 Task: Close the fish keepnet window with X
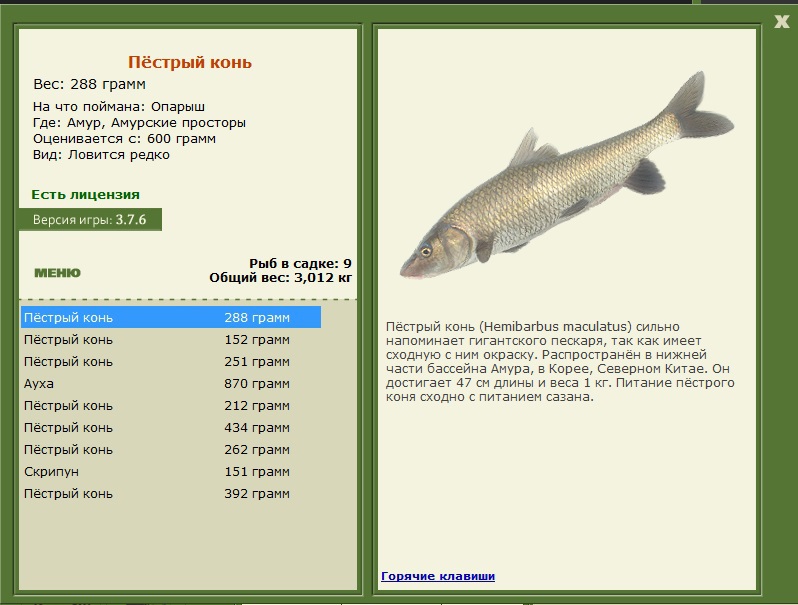pos(781,21)
